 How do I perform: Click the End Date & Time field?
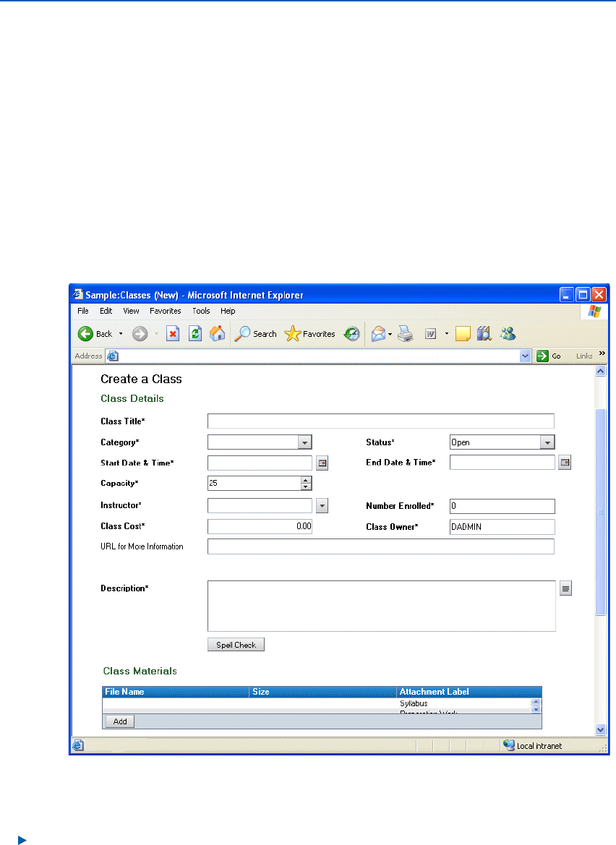502,463
